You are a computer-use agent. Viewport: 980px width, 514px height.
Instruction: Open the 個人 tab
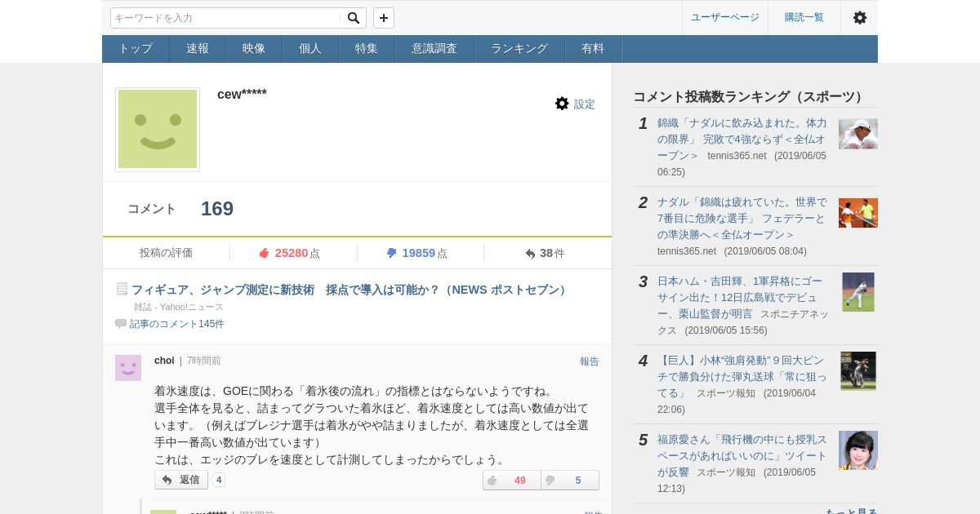pos(310,49)
